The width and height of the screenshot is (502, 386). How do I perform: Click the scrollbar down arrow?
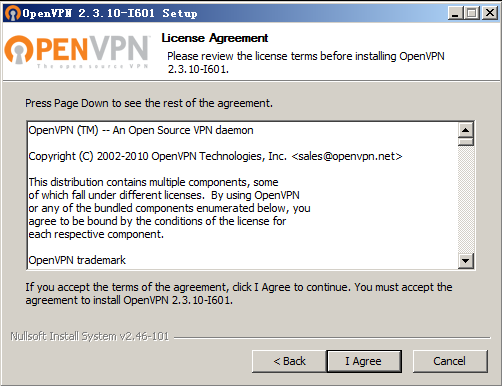tap(466, 260)
